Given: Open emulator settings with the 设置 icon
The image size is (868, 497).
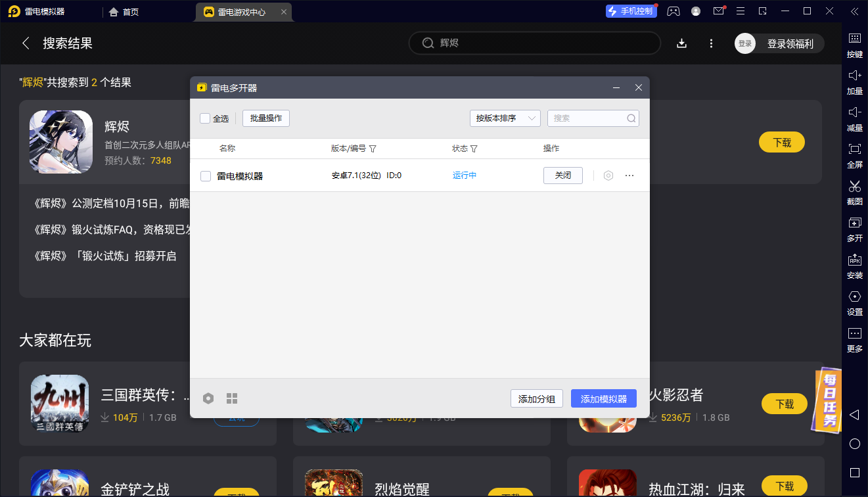Looking at the screenshot, I should click(x=854, y=302).
